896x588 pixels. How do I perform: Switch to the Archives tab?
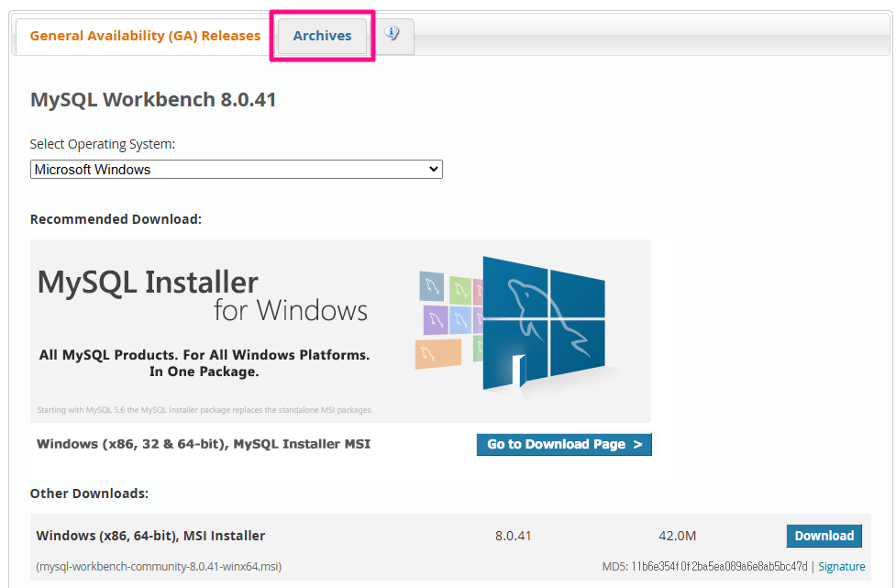tap(322, 36)
